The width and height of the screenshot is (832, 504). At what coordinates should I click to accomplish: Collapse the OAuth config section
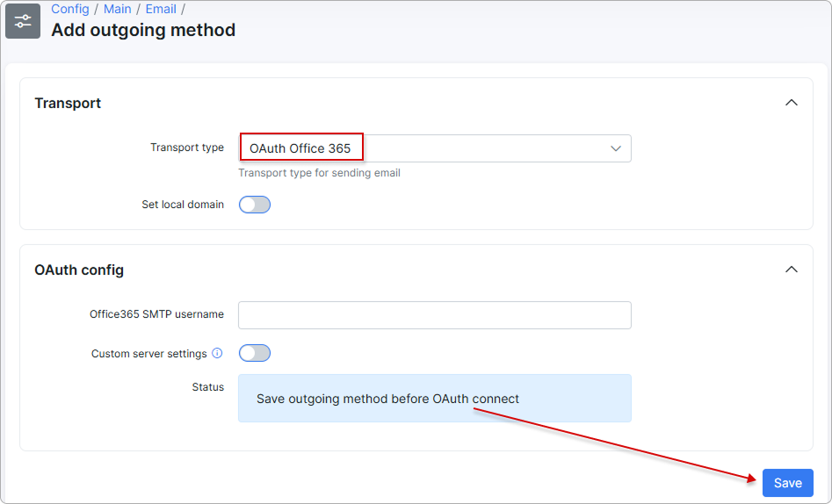pyautogui.click(x=791, y=270)
